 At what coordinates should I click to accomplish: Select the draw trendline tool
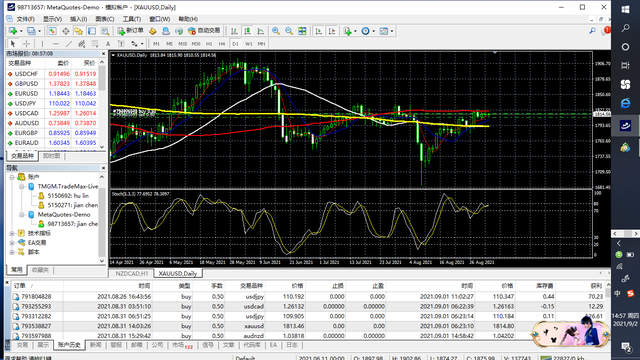(x=69, y=44)
